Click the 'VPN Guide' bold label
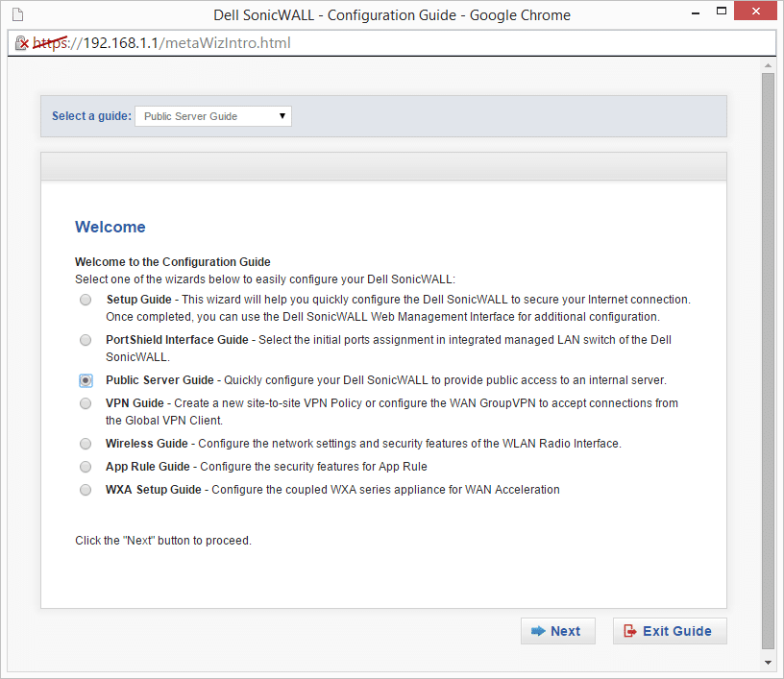Image resolution: width=784 pixels, height=679 pixels. 135,403
